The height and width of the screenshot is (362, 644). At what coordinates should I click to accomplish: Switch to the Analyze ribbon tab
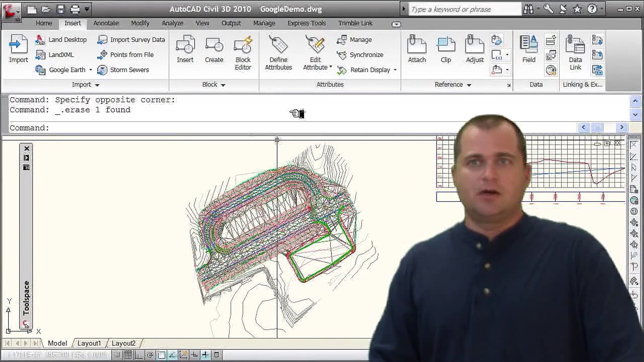coord(172,23)
